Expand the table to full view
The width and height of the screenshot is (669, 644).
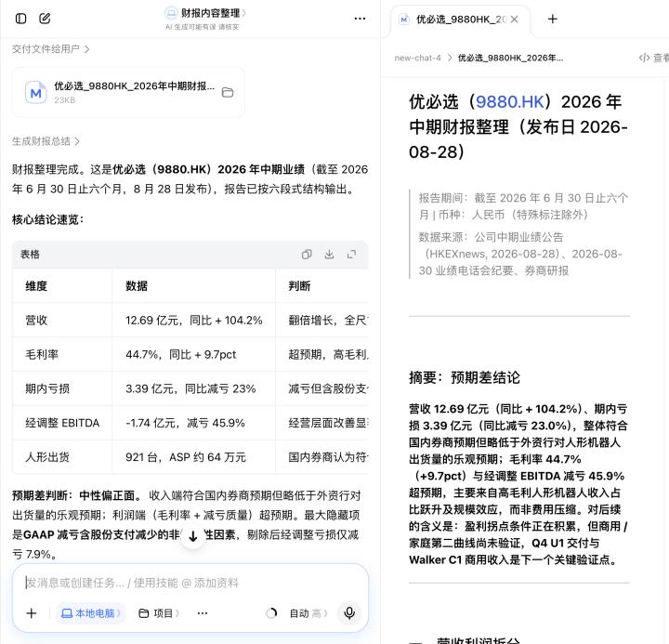click(x=351, y=255)
